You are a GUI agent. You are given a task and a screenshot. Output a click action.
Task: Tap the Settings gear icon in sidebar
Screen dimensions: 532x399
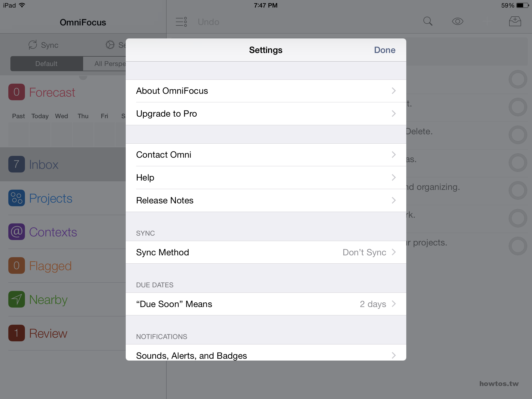tap(110, 45)
